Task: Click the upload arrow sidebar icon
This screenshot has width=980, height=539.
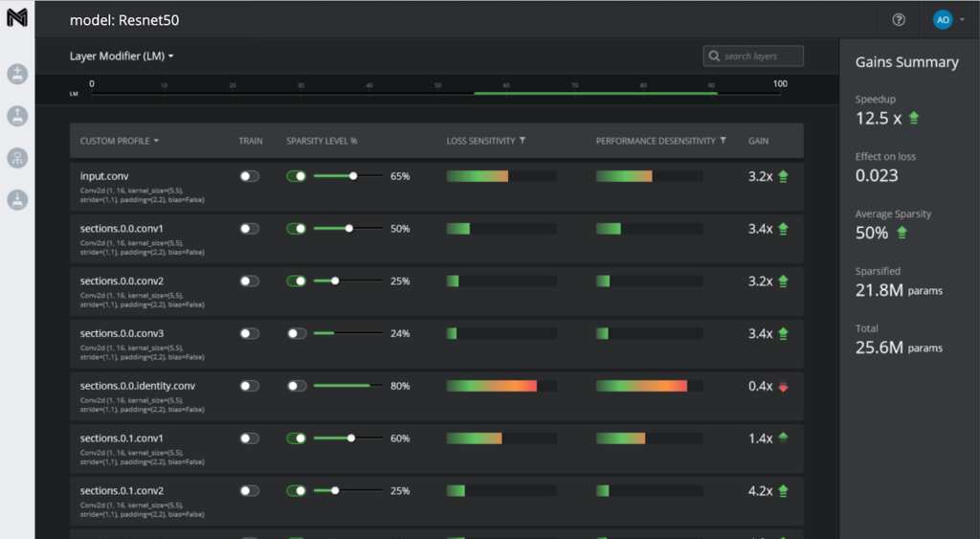Action: click(17, 116)
